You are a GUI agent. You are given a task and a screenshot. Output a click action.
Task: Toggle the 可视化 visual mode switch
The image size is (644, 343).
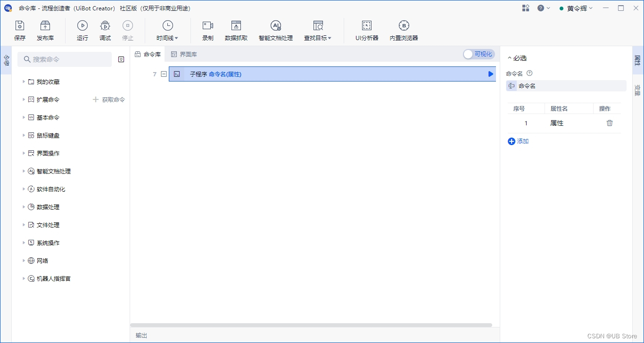(479, 54)
